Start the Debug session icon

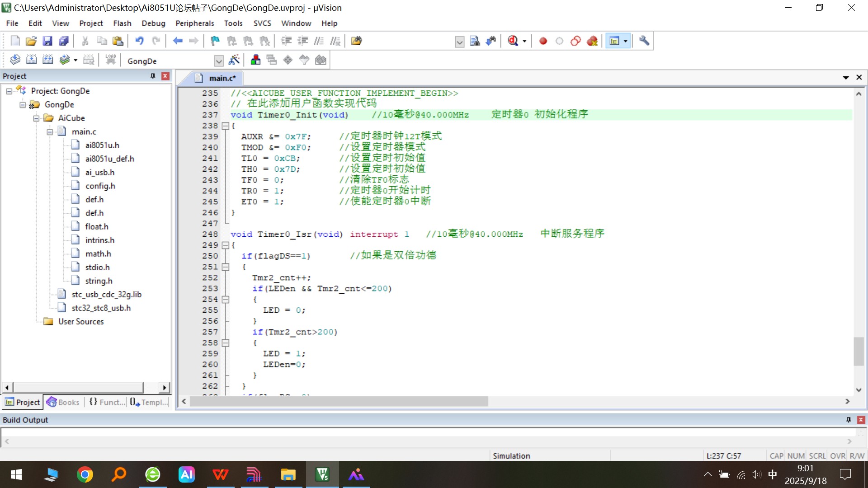tap(513, 41)
